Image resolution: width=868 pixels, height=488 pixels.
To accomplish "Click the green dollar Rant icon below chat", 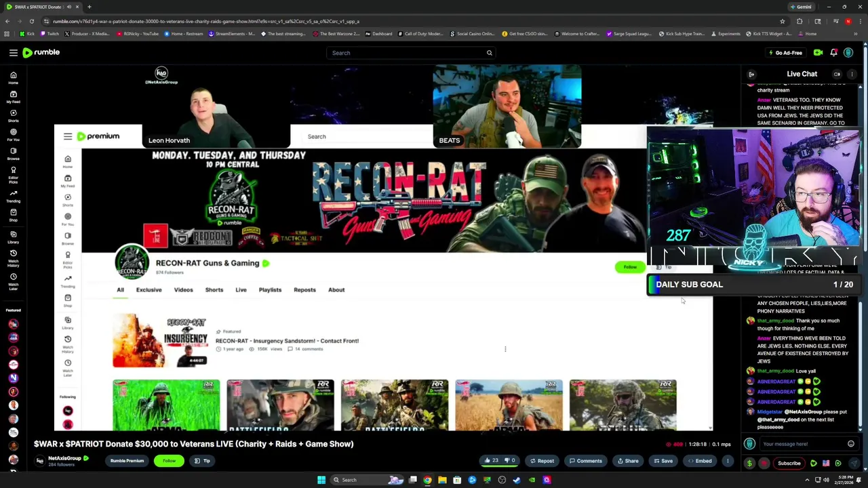I will point(749,464).
